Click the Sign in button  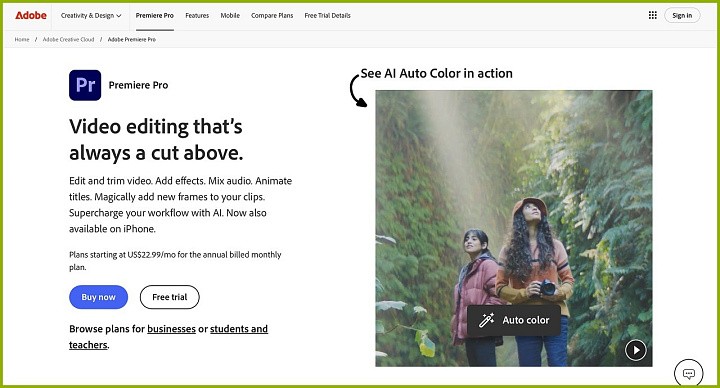[682, 15]
